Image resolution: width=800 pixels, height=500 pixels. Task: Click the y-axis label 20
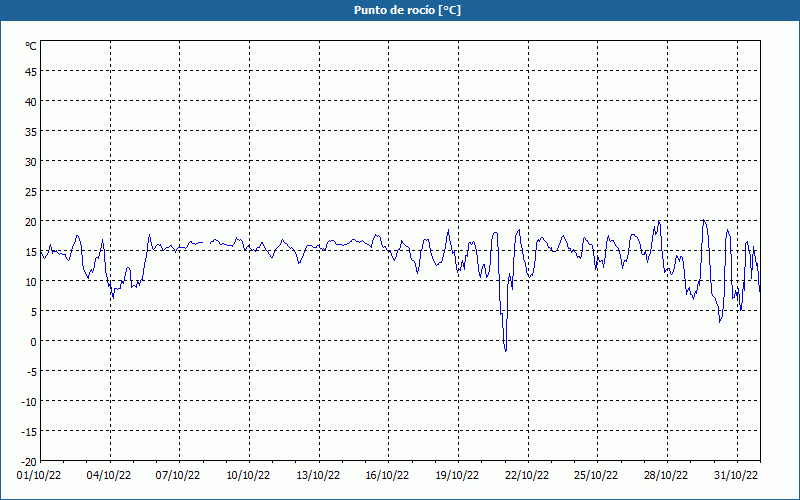[31, 222]
